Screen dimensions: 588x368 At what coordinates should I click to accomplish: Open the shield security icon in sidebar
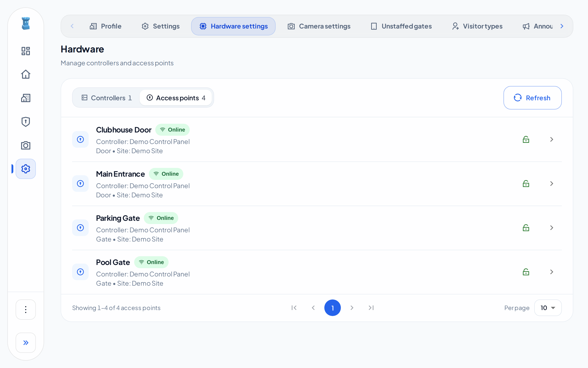click(26, 122)
